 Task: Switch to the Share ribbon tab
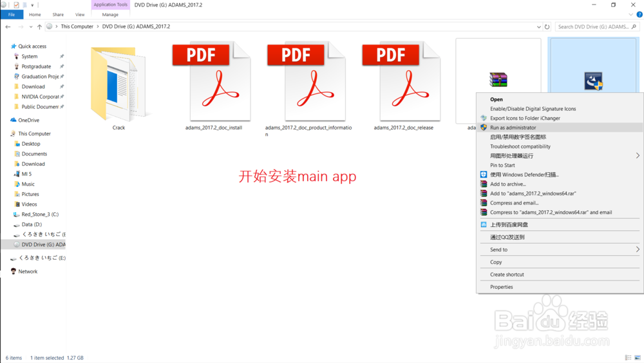pyautogui.click(x=58, y=14)
